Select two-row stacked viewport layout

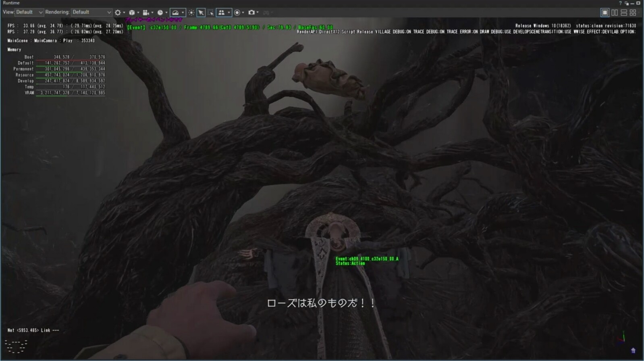tap(624, 13)
